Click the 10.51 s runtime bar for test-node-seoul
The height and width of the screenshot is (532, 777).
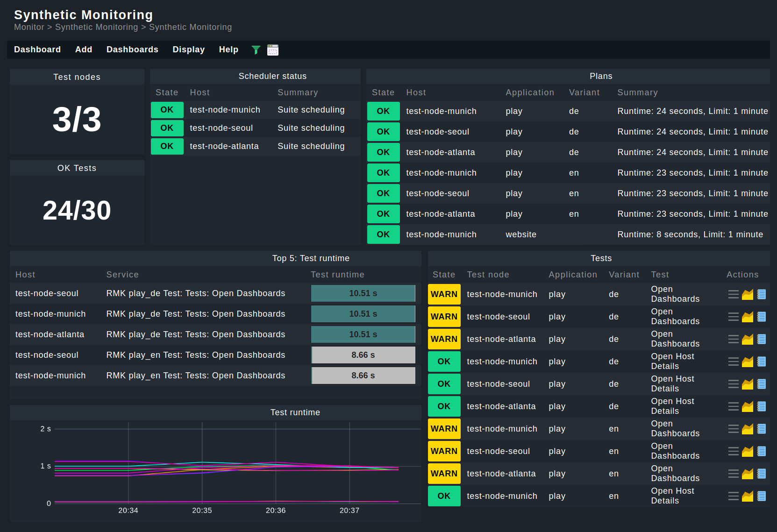(363, 293)
